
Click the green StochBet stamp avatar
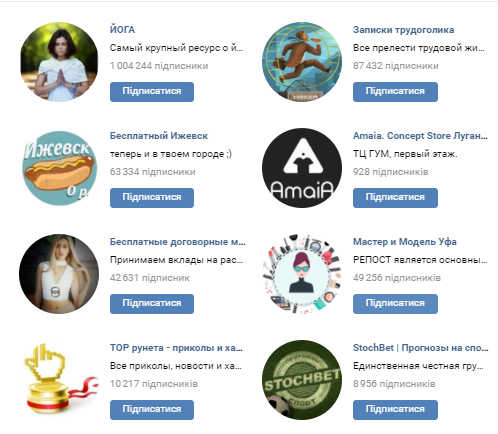tap(302, 380)
